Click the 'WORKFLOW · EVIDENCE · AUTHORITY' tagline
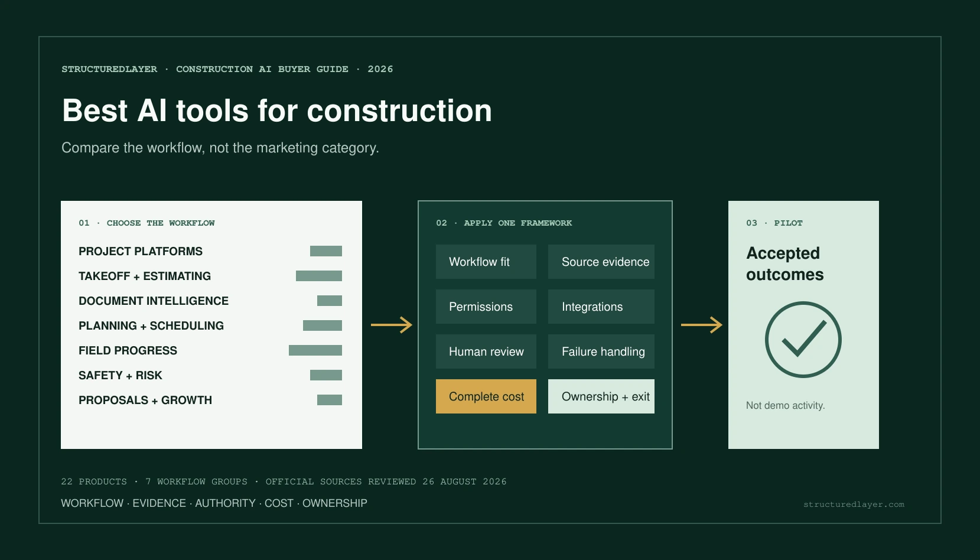 pos(214,503)
